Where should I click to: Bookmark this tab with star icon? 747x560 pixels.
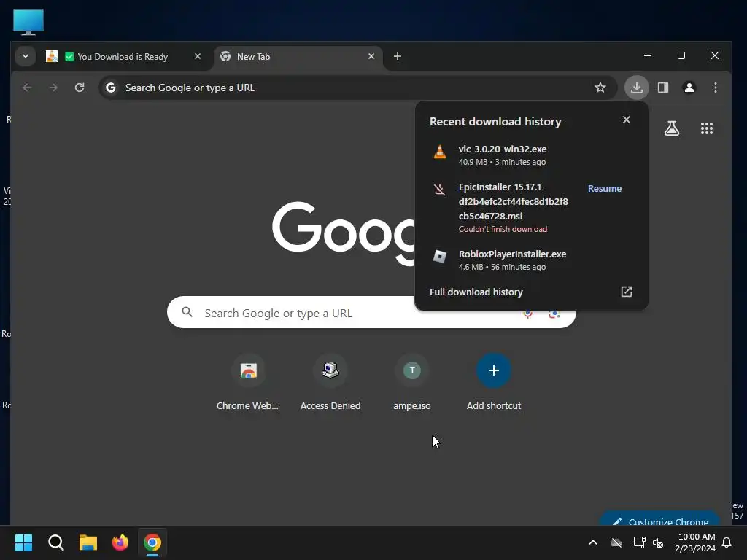[x=600, y=87]
